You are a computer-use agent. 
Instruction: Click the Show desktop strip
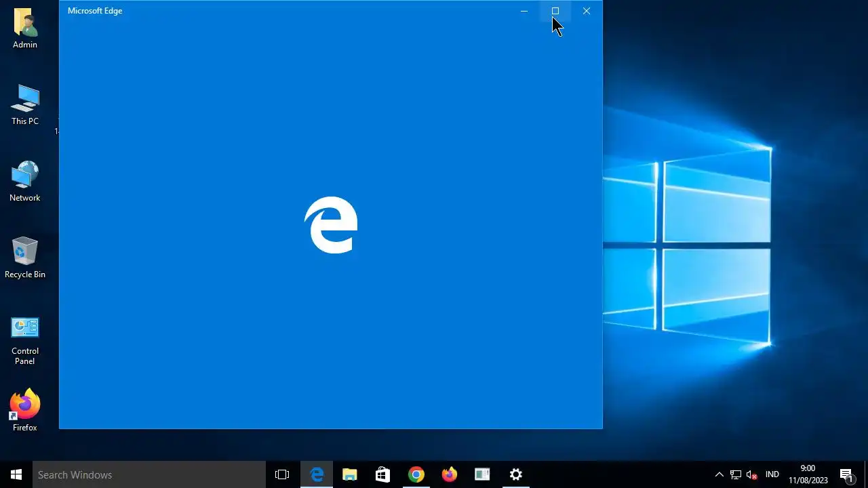(866, 474)
